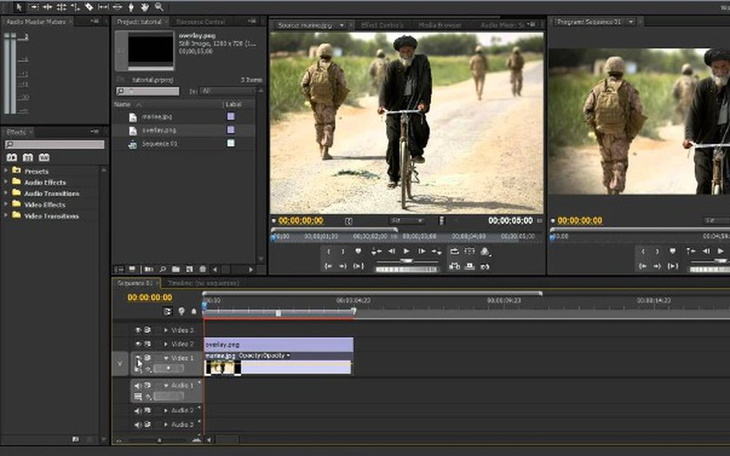Image resolution: width=730 pixels, height=456 pixels.
Task: Set marker in Program monitor
Action: 672,251
